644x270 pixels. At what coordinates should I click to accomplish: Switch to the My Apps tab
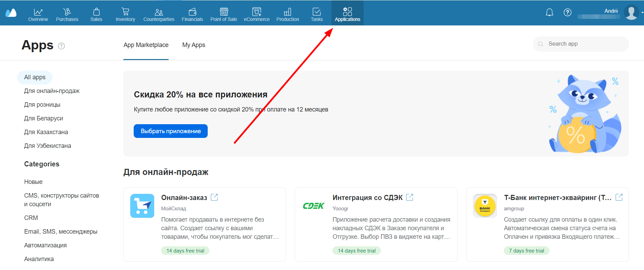[194, 45]
